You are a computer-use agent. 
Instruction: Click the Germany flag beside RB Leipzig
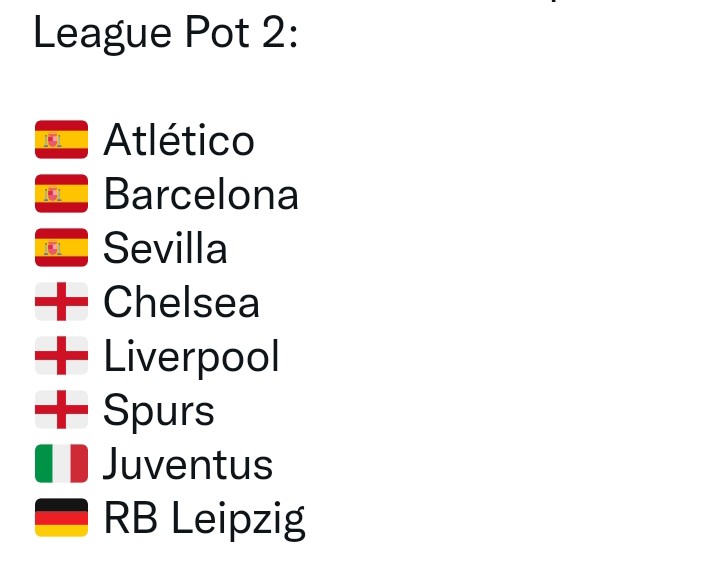62,517
